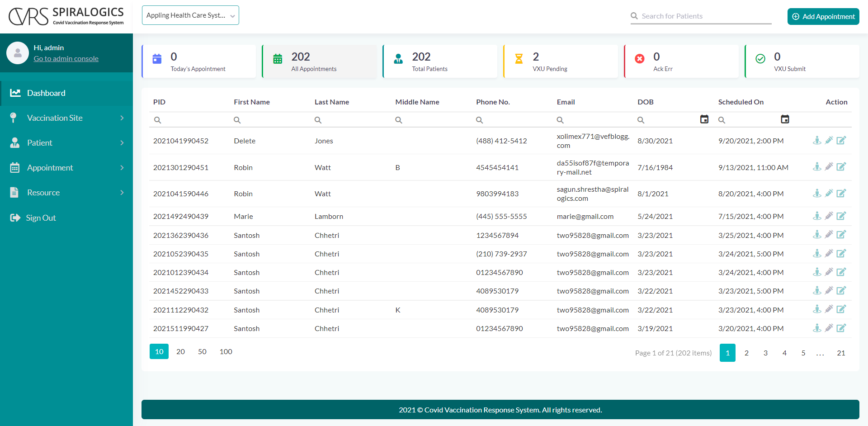Open the Dashboard menu item
The width and height of the screenshot is (868, 426).
(x=66, y=93)
